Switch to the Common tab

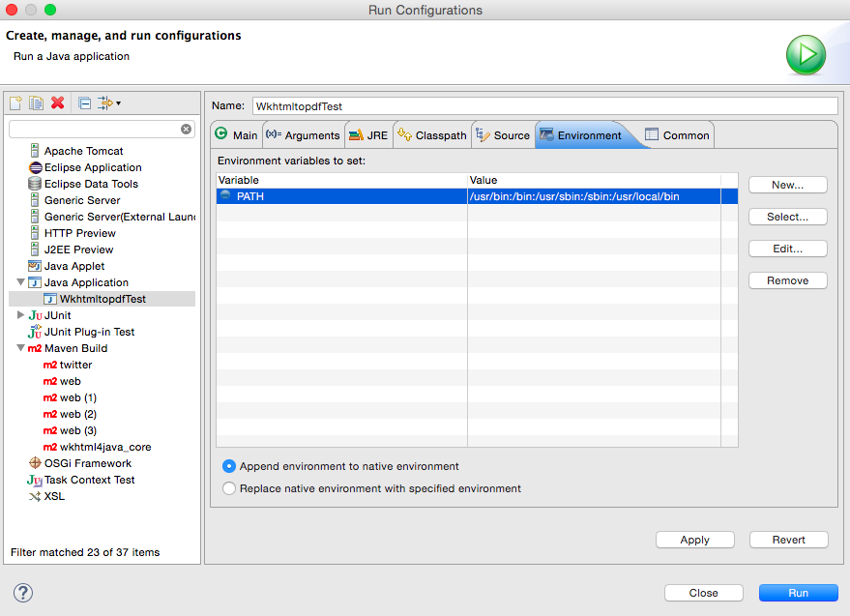coord(678,135)
